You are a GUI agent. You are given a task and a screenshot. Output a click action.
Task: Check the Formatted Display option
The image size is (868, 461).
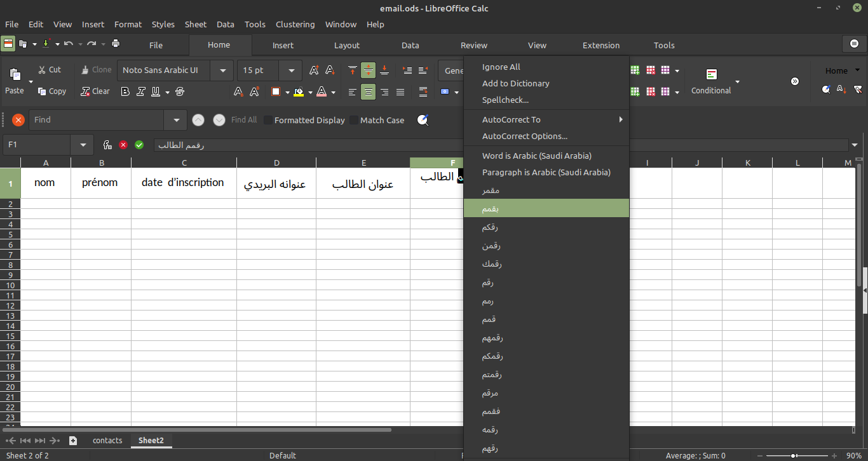point(268,120)
